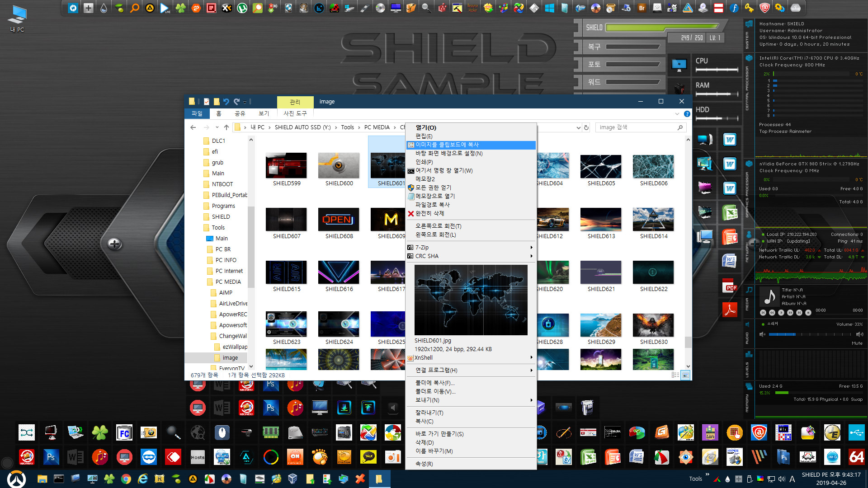Choose 이미지를 클립보드에 복사 from the context menu
The image size is (868, 488).
point(471,145)
